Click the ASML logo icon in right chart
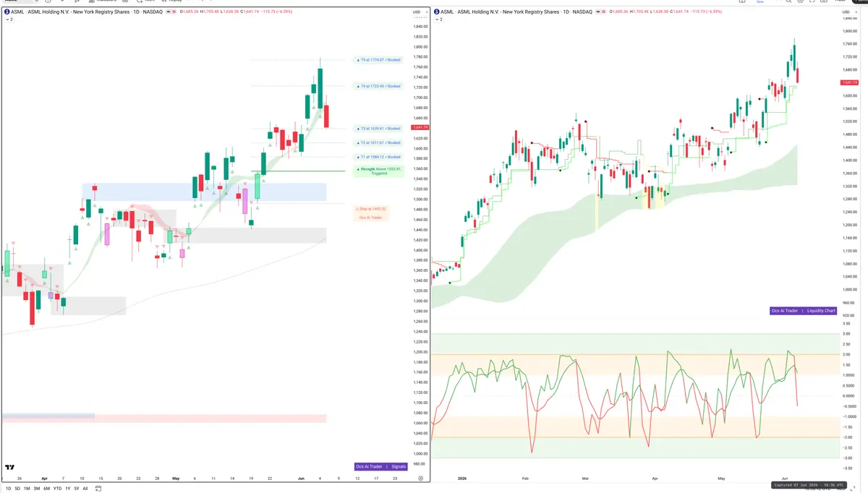Image resolution: width=868 pixels, height=493 pixels. coord(436,12)
